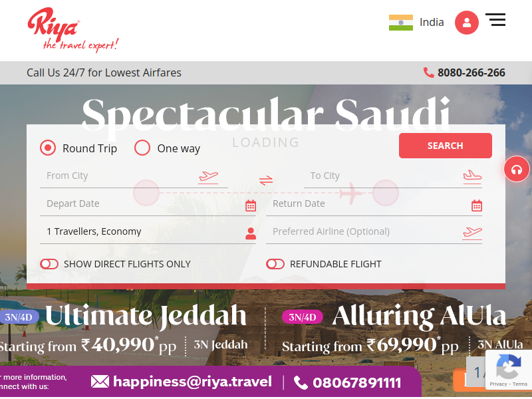
Task: Click the headphone support icon
Action: (517, 169)
